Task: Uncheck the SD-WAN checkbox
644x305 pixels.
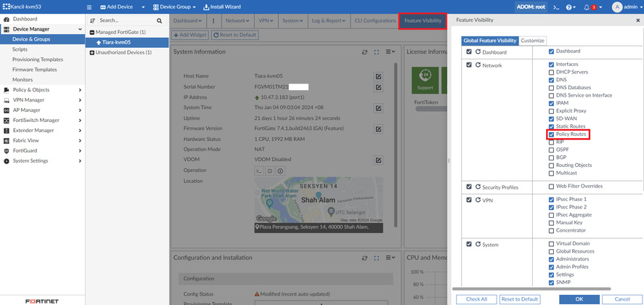Action: pyautogui.click(x=551, y=118)
